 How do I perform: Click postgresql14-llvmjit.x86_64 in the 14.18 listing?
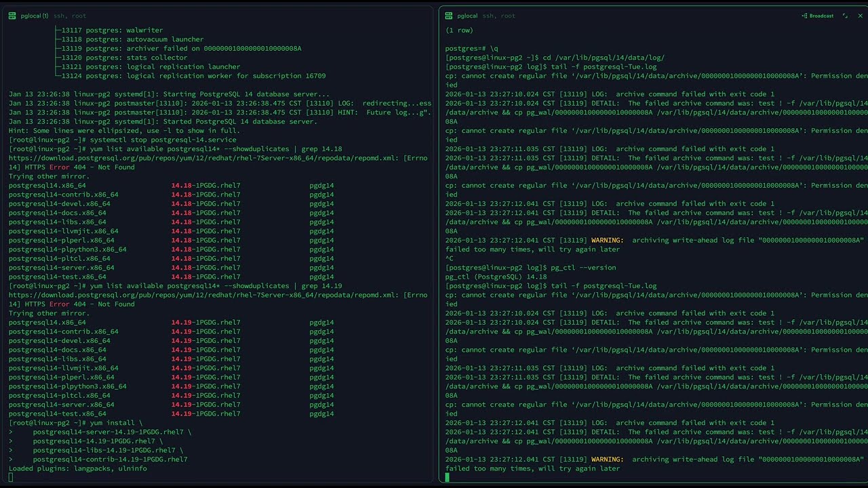point(64,231)
